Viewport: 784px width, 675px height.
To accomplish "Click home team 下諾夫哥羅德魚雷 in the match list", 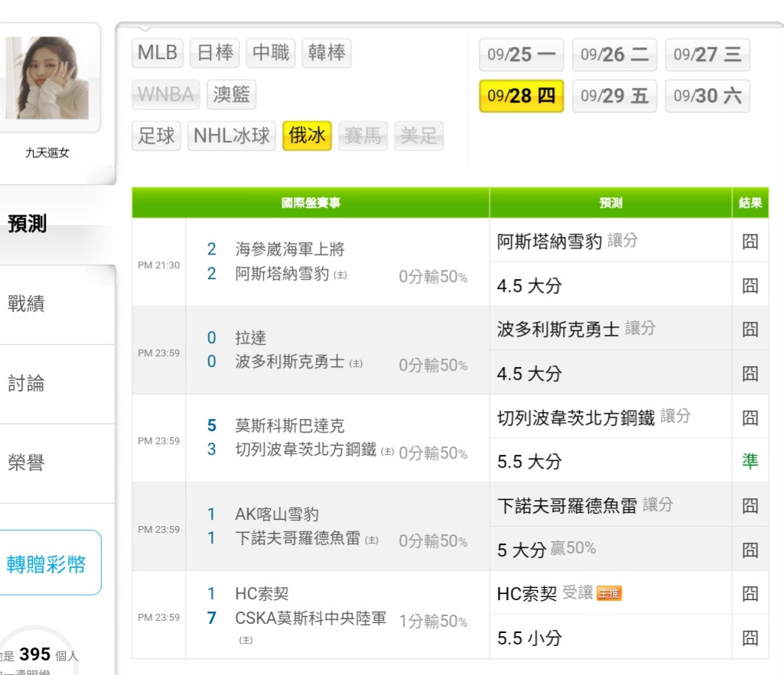I will (298, 538).
